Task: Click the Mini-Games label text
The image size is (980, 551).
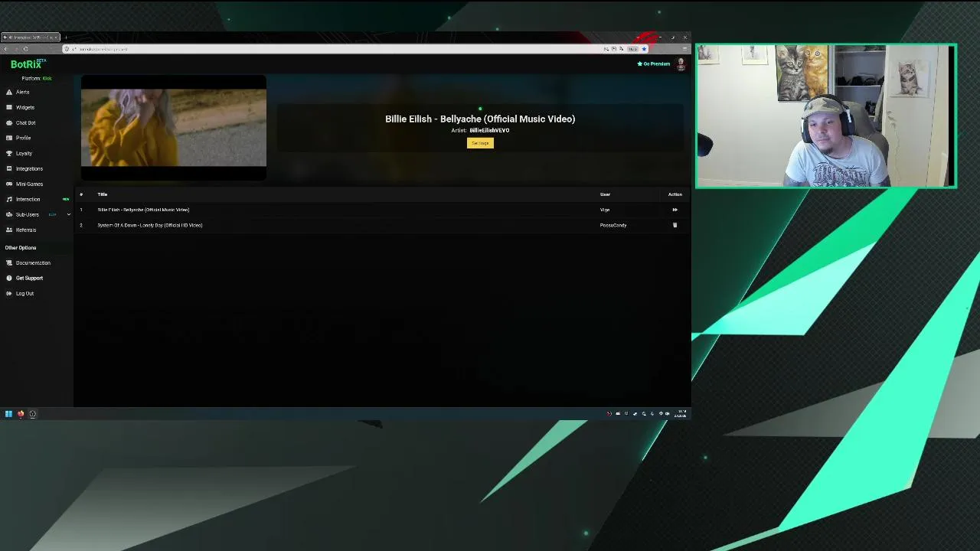Action: pos(29,184)
